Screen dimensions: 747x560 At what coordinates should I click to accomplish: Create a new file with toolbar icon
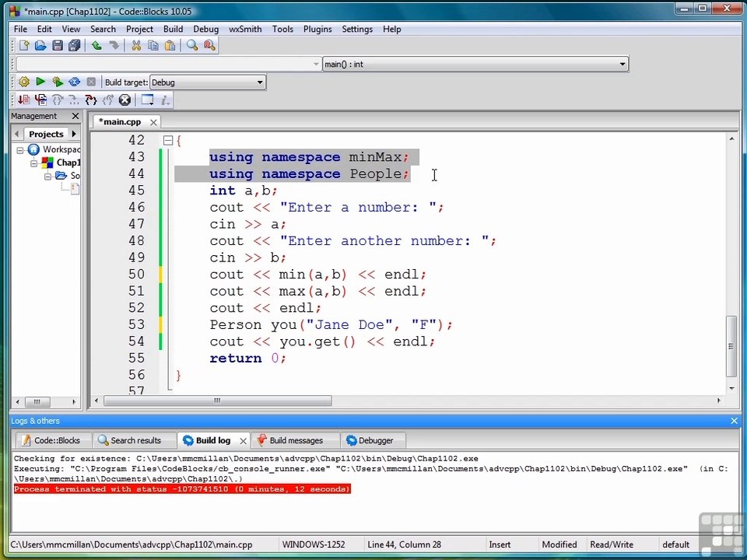(x=24, y=45)
